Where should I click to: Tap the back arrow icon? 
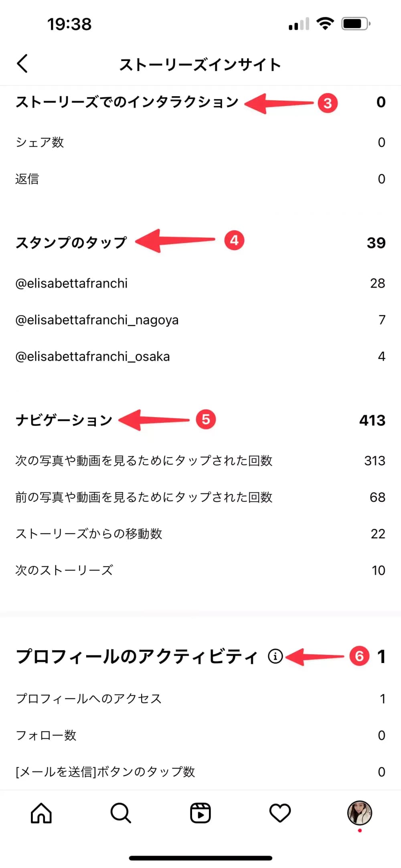tap(23, 64)
